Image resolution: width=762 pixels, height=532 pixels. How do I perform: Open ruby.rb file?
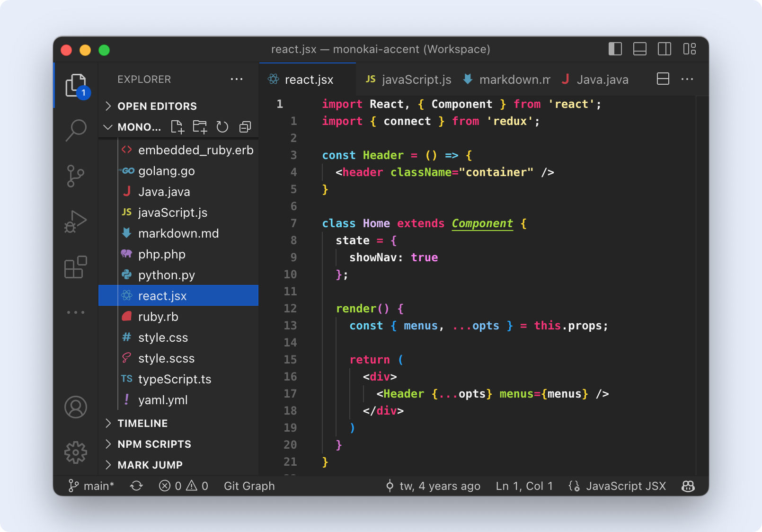178,317
